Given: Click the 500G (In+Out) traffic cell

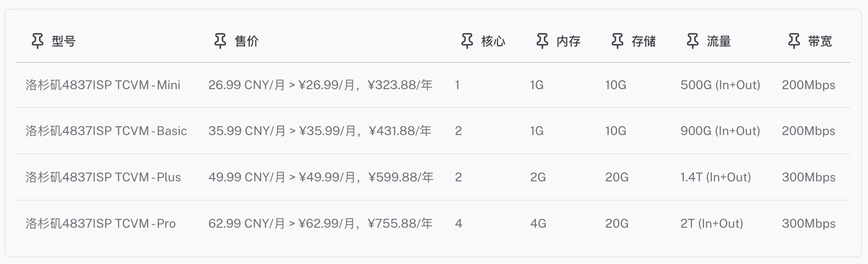Looking at the screenshot, I should click(720, 85).
